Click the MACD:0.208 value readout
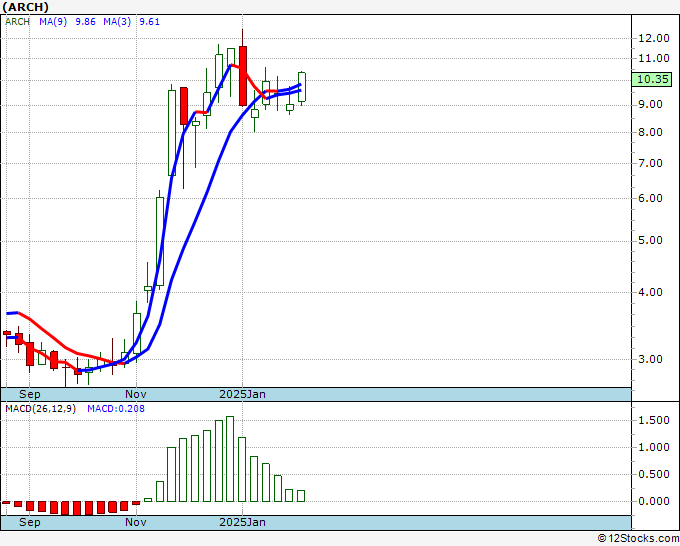 (116, 409)
